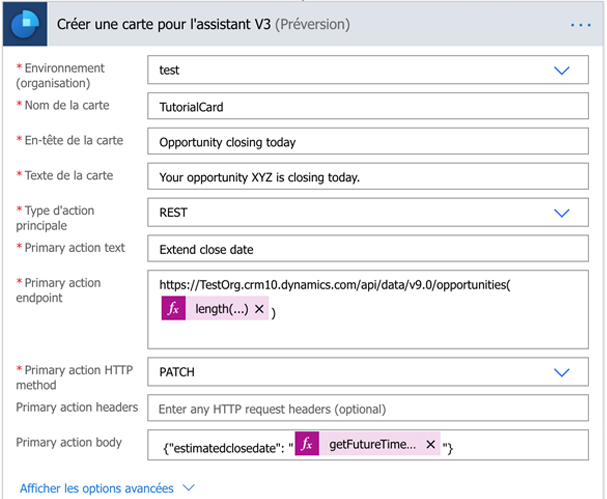Open the Type d'action principale dropdown
This screenshot has width=607, height=499.
pos(561,213)
